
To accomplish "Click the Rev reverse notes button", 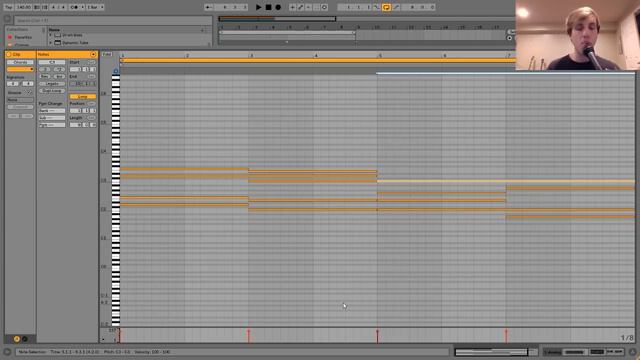I will click(x=45, y=76).
